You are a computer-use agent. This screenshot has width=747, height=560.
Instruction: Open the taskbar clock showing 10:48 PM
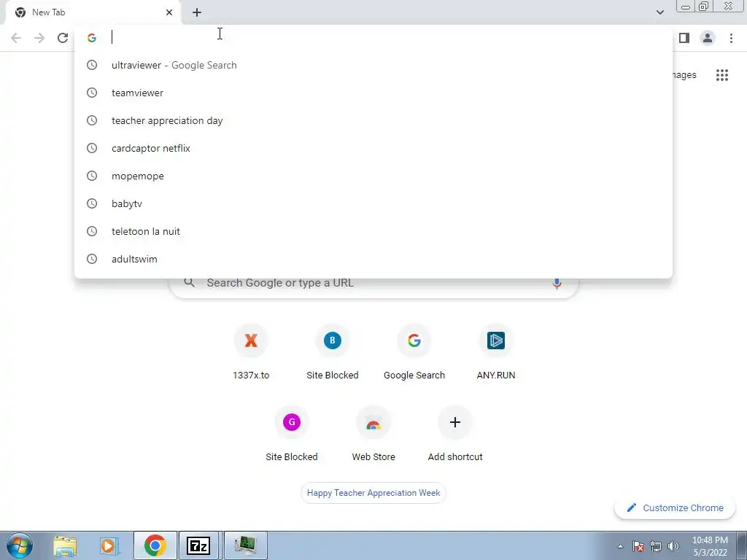[x=710, y=546]
